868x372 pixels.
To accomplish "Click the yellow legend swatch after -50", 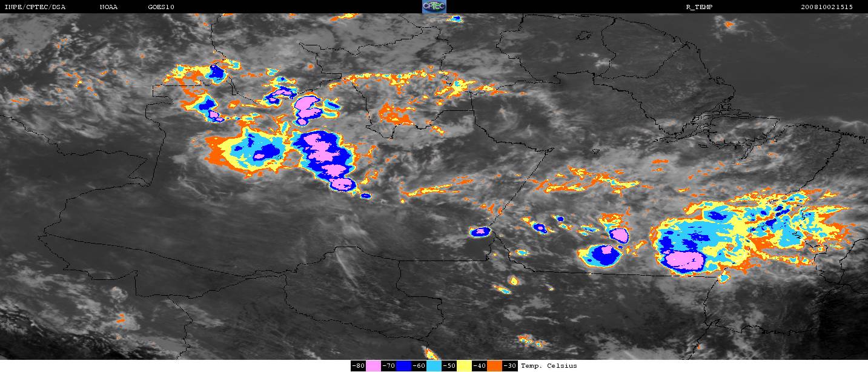I will pos(464,366).
